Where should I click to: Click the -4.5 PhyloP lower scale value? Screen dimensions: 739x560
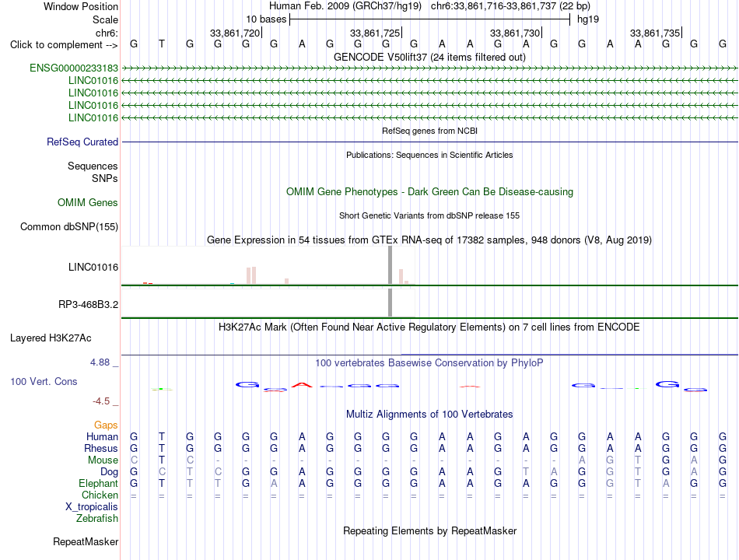pos(101,401)
